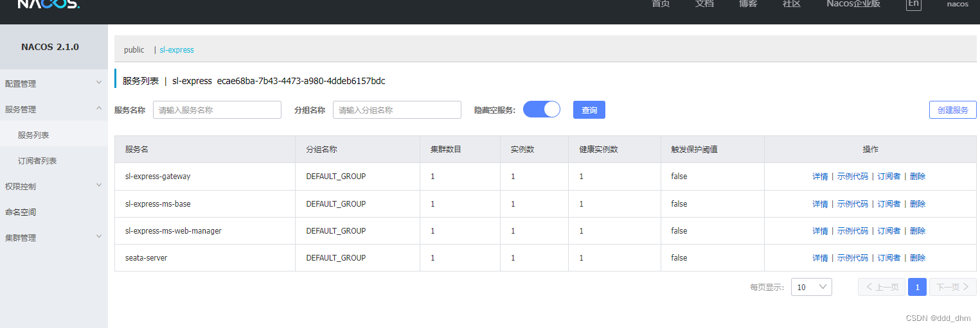The image size is (980, 328).
Task: Open 详情 for sl-express-ms-web-manager
Action: (x=820, y=231)
